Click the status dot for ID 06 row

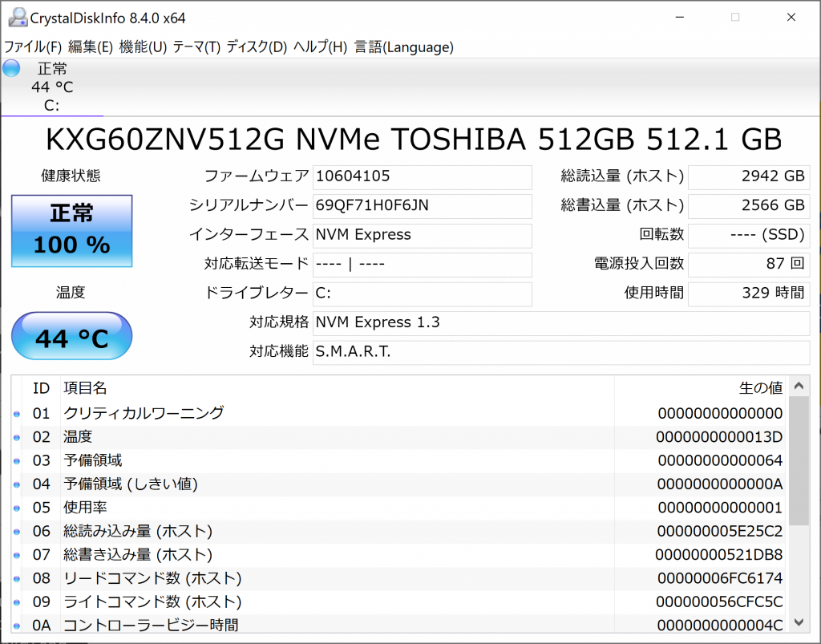[x=17, y=532]
